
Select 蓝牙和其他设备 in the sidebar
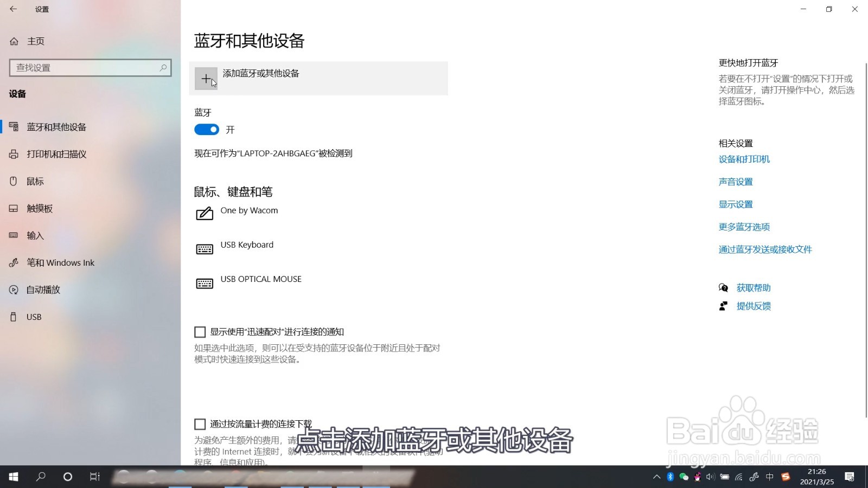tap(57, 127)
